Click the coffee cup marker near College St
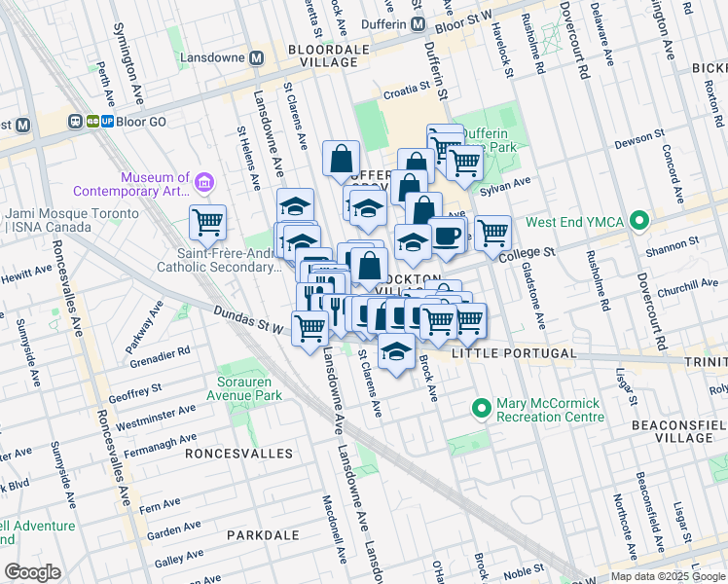Viewport: 728px width, 584px height. 446,237
